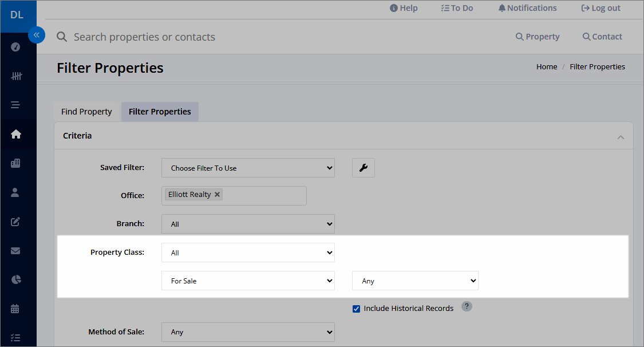Collapse the sidebar with the double-chevron button
644x347 pixels.
[37, 35]
